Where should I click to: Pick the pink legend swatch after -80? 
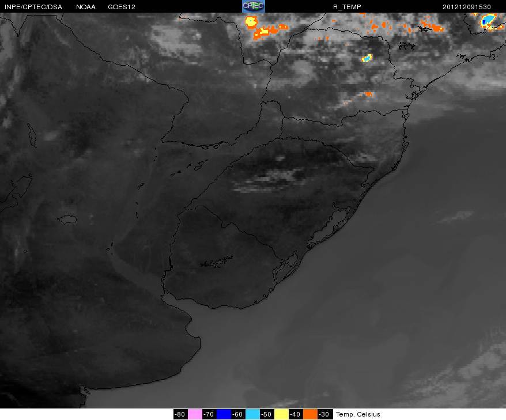click(195, 414)
